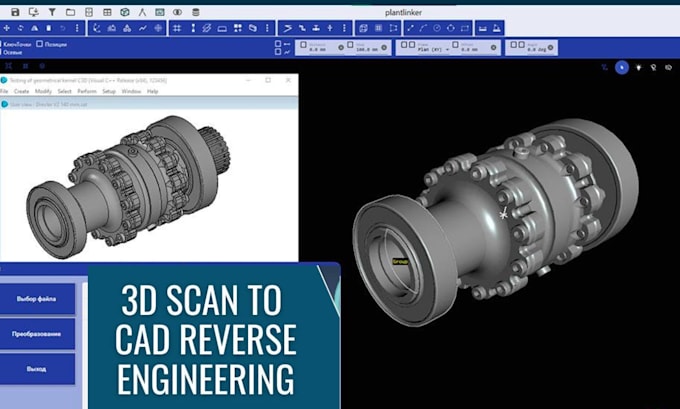Toggle the checkbox beside the straight line symbol

coord(278,44)
